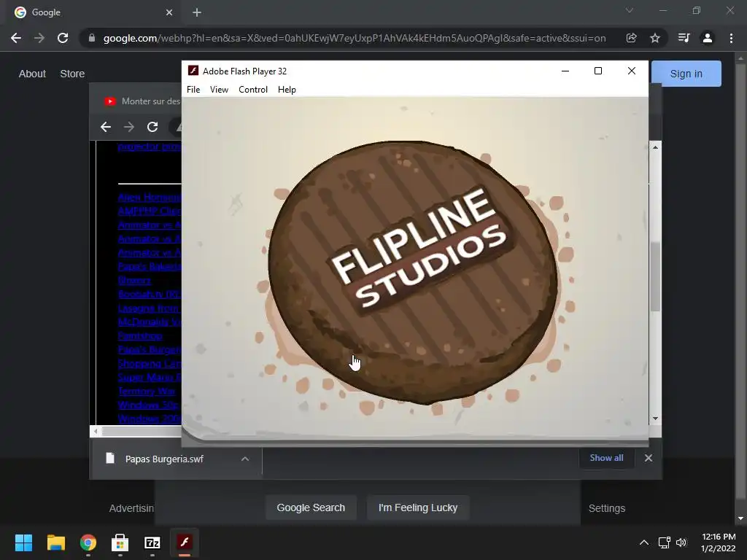Image resolution: width=747 pixels, height=560 pixels.
Task: Bookmark this page with the star icon
Action: pyautogui.click(x=655, y=38)
